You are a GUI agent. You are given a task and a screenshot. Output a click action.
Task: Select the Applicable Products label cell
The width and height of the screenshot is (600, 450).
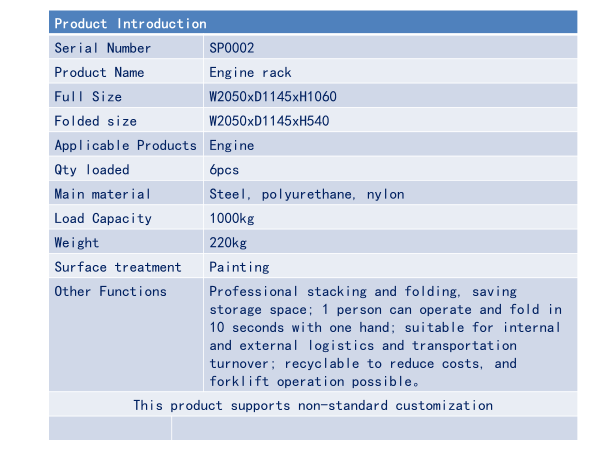(125, 145)
